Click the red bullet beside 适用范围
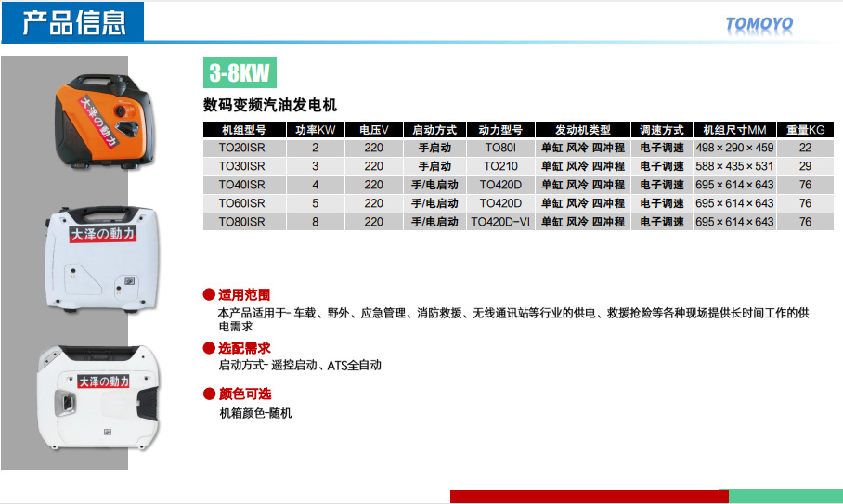This screenshot has width=843, height=504. pyautogui.click(x=209, y=294)
